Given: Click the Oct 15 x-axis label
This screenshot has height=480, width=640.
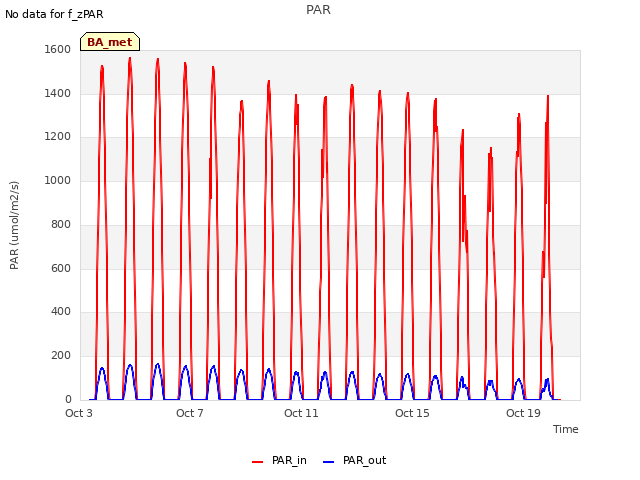Looking at the screenshot, I should [x=412, y=413].
